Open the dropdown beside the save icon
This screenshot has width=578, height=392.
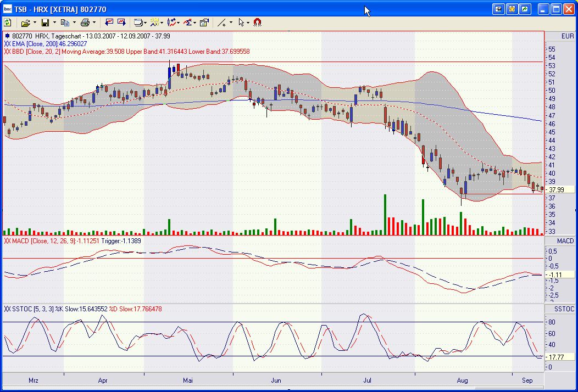click(53, 23)
